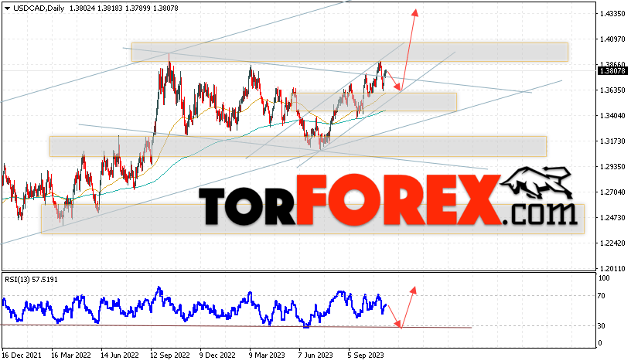Click the 1.20110 price axis label
The image size is (631, 364).
[612, 268]
